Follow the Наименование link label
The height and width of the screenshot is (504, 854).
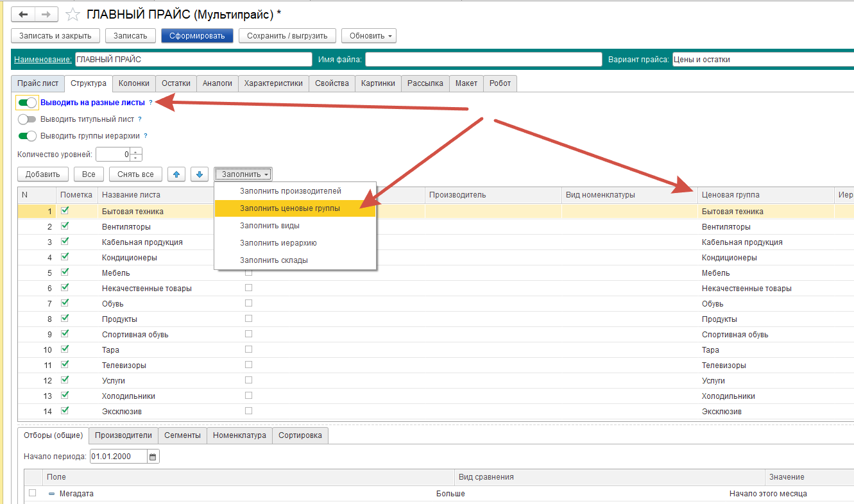coord(43,60)
